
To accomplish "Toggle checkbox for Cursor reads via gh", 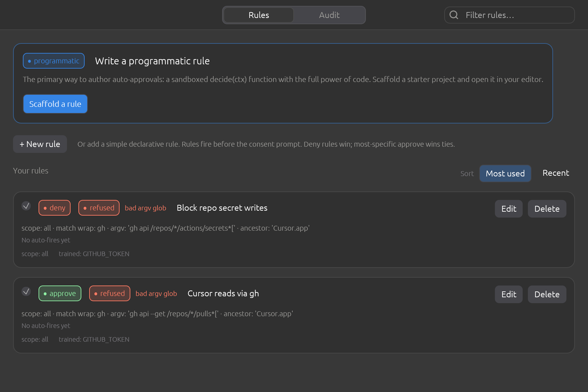I will (26, 291).
